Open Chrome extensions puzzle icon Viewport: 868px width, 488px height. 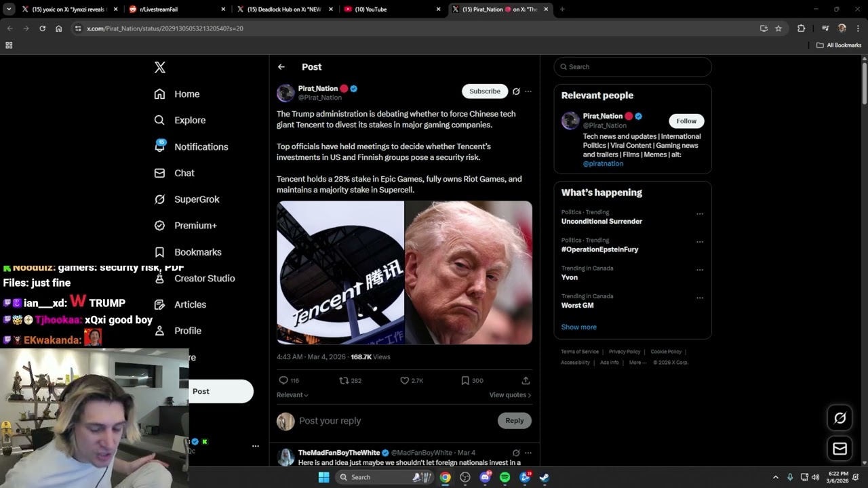click(x=801, y=28)
